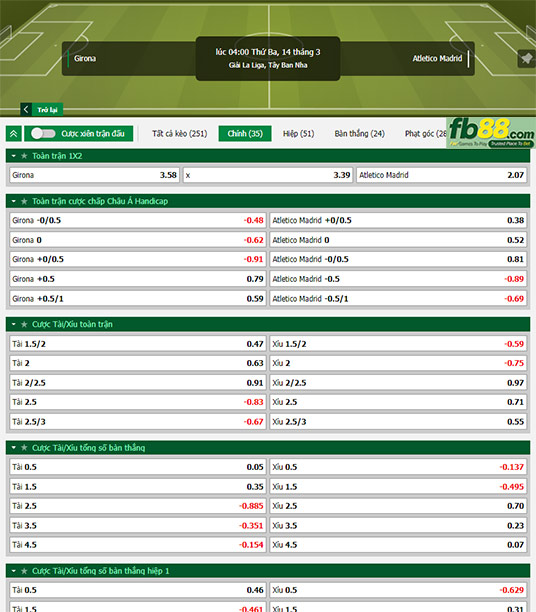Switch to the Tất cả kèo (251) tab
Viewport: 536px width, 612px height.
pyautogui.click(x=180, y=133)
